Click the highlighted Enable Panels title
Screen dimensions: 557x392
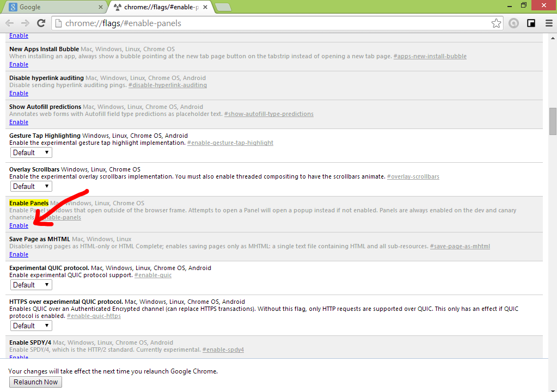tap(29, 203)
